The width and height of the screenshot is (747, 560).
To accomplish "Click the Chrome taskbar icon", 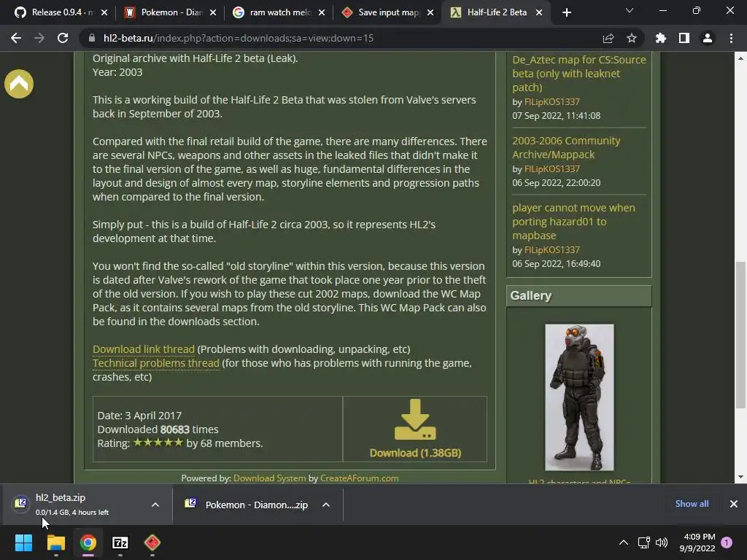I will click(88, 542).
